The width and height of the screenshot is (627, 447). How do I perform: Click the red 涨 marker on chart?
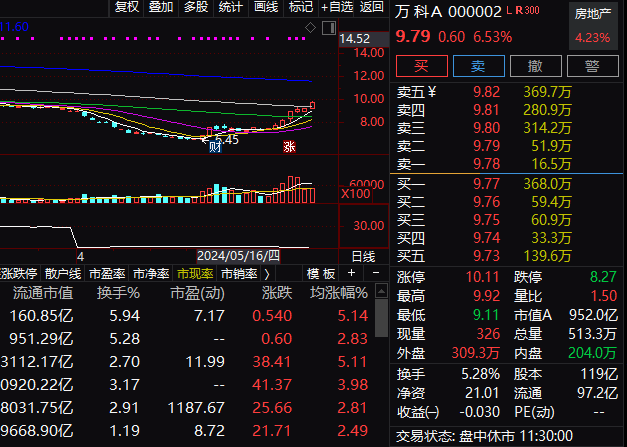click(x=289, y=147)
